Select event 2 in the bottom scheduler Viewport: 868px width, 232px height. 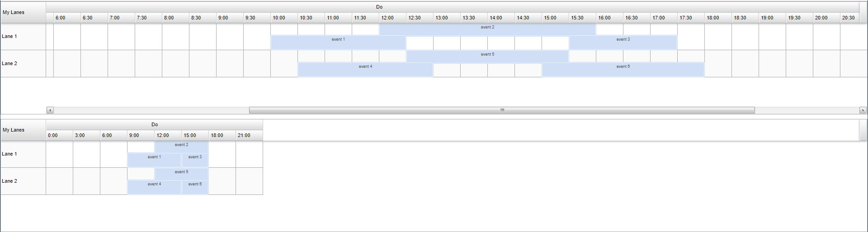tap(181, 147)
